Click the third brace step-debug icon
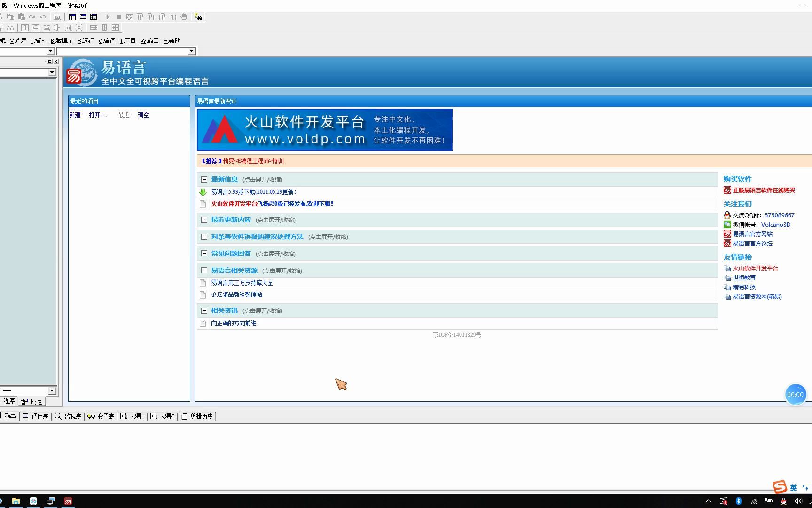This screenshot has height=508, width=812. pyautogui.click(x=162, y=17)
